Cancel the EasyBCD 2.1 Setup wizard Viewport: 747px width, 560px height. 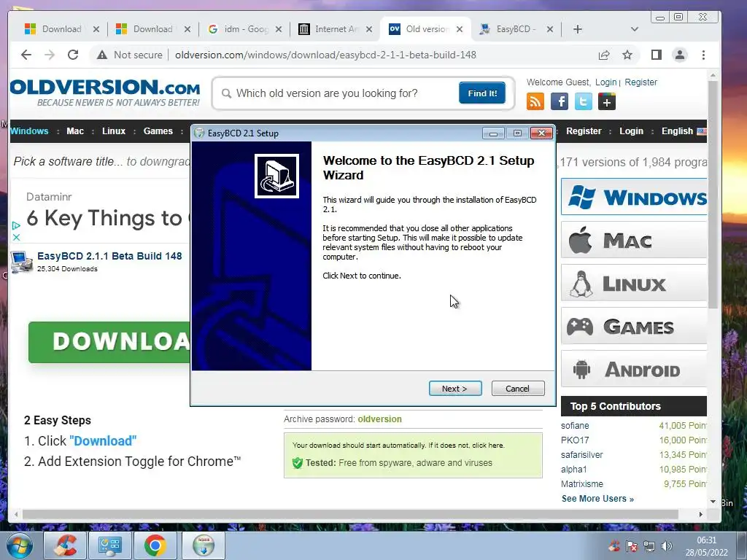(x=517, y=389)
